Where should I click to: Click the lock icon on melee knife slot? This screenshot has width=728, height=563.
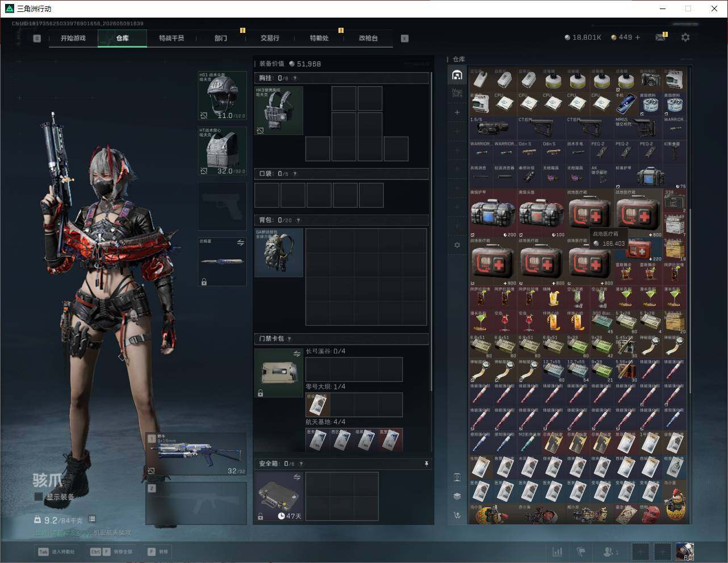click(x=204, y=281)
